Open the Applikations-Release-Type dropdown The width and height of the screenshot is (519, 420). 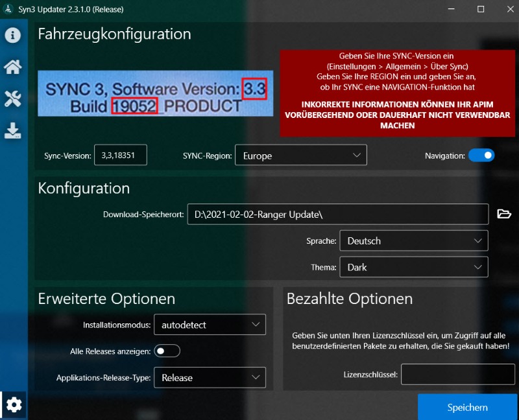[x=210, y=377]
